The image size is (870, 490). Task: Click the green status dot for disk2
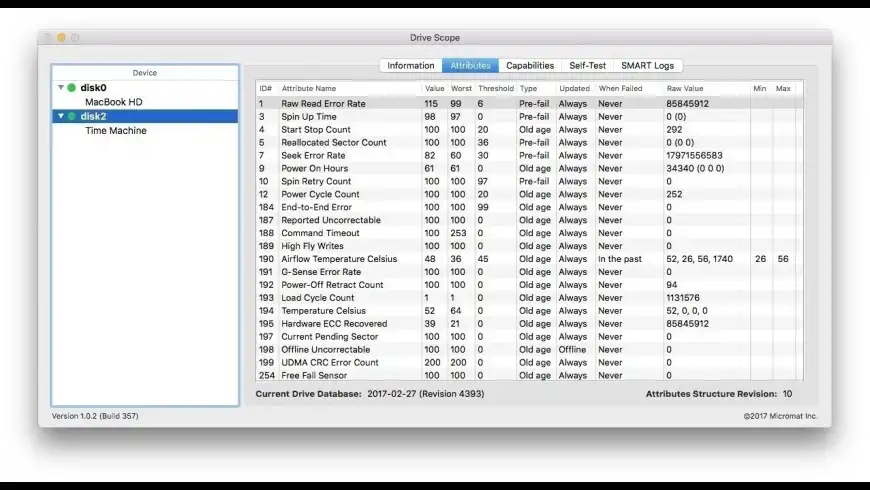[72, 117]
